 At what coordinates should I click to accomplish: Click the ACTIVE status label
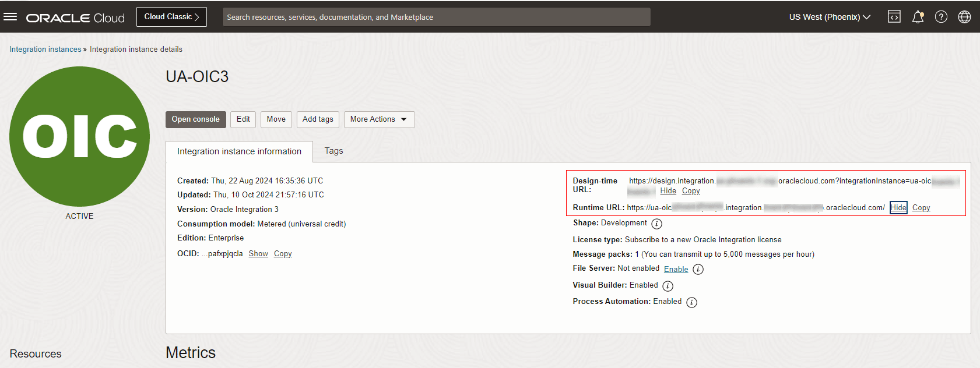79,216
